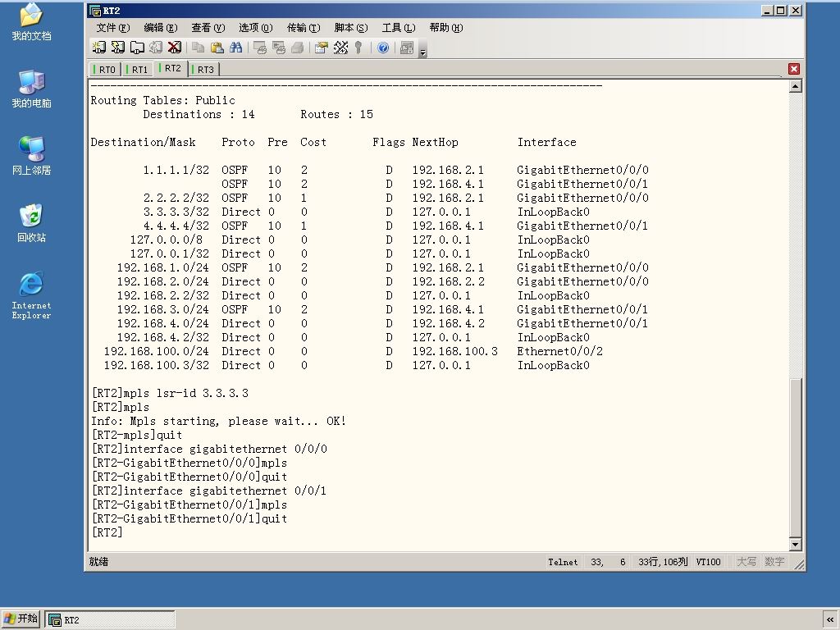The width and height of the screenshot is (840, 630).
Task: Open the Keymap Editor toolbar icon
Action: tap(340, 48)
